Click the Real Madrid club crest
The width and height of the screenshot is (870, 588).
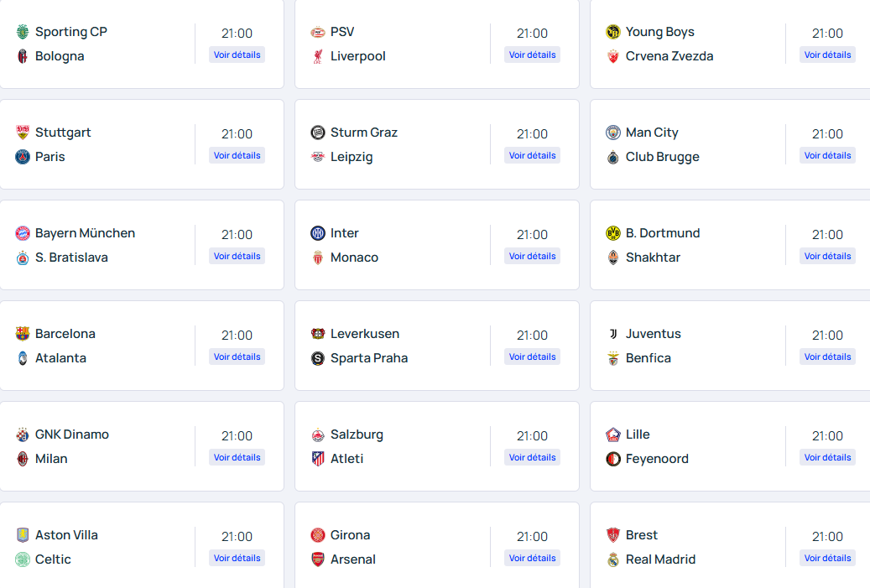613,559
